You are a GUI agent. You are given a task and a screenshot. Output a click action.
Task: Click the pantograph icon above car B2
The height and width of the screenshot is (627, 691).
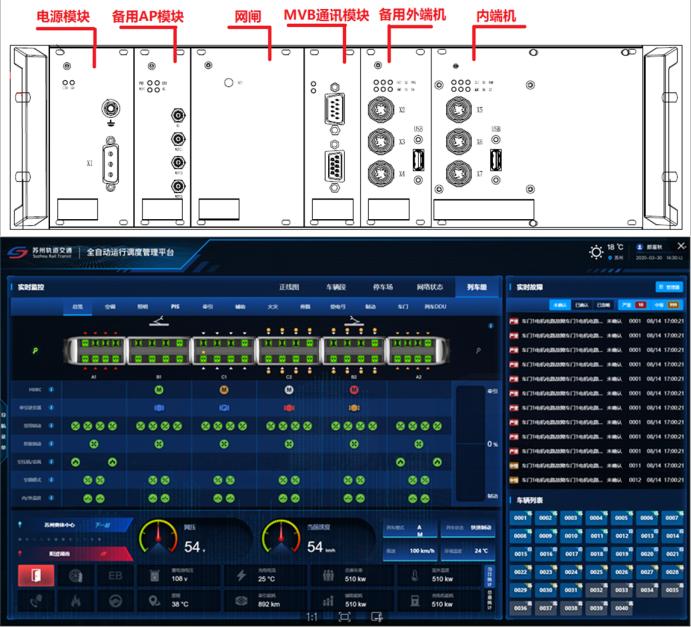click(x=354, y=321)
